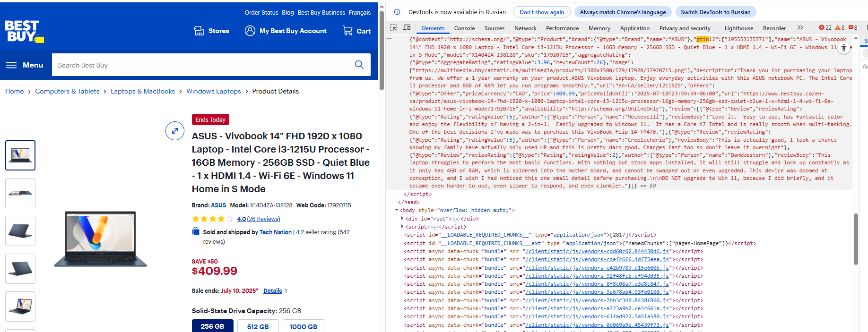The image size is (868, 332).
Task: Click Switch DevTools to Russian
Action: 715,12
